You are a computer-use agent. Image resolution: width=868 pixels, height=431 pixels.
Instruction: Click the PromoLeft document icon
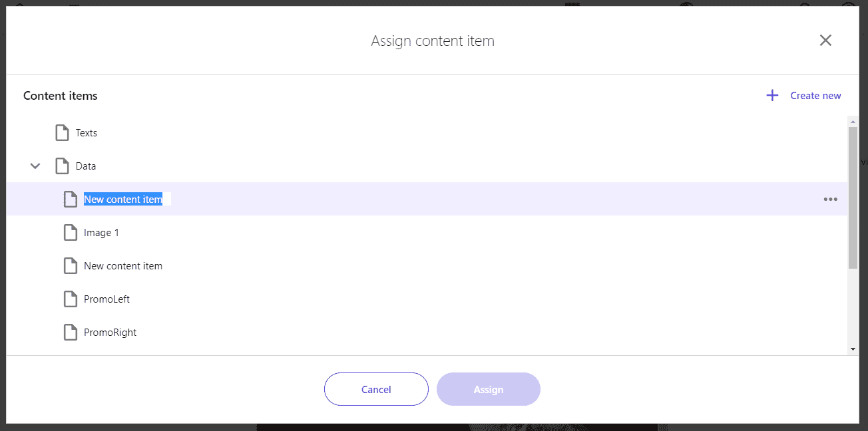[x=70, y=299]
